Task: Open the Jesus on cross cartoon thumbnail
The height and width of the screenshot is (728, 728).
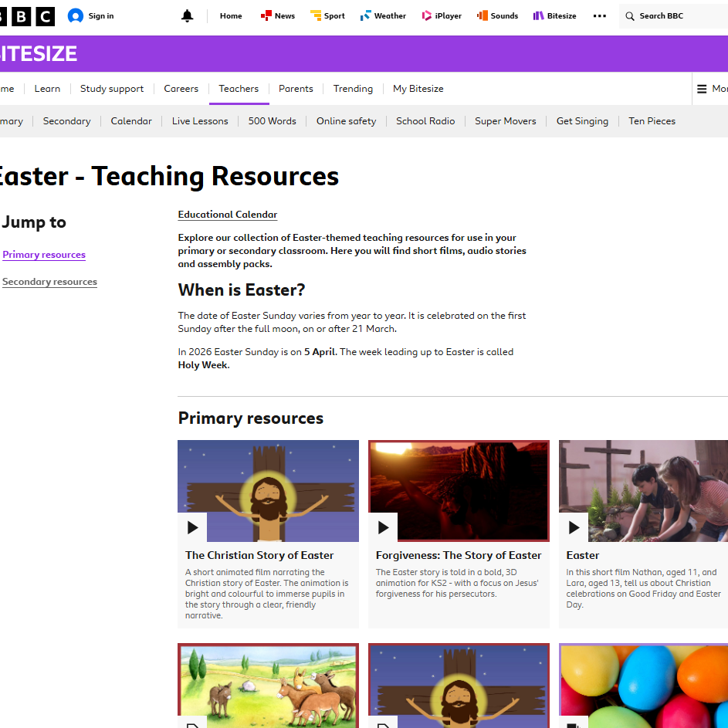Action: pos(269,491)
